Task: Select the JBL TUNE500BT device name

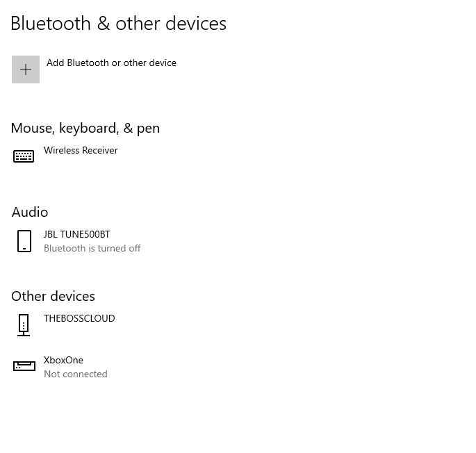Action: 76,234
